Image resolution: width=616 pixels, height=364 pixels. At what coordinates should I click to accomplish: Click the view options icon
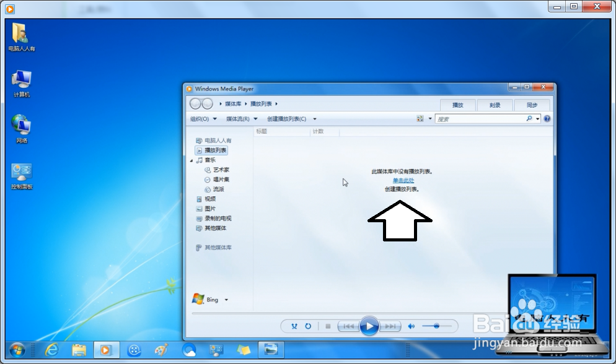(420, 118)
